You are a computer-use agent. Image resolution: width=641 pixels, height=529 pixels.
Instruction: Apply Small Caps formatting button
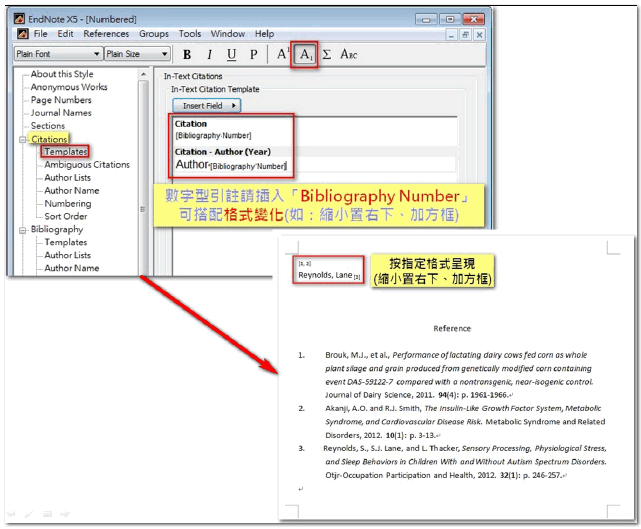[348, 54]
